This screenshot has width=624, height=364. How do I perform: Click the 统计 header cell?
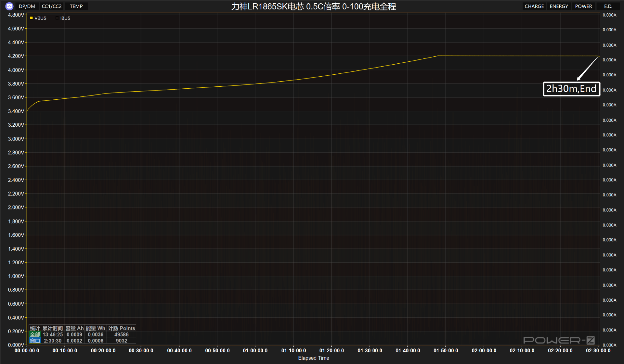click(35, 328)
